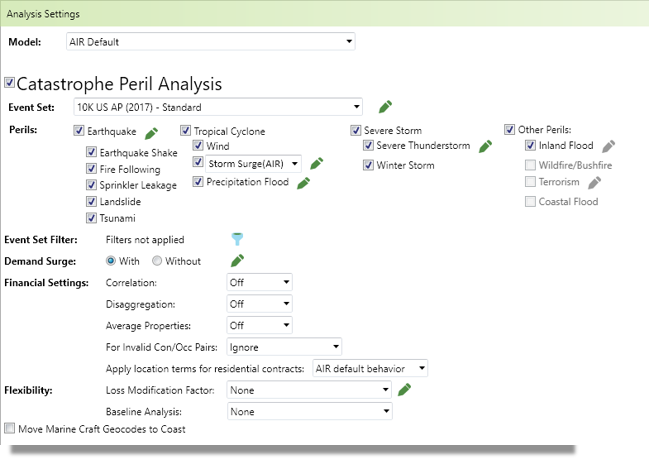Open the Event Set Filter funnel icon
649x460 pixels.
[237, 239]
